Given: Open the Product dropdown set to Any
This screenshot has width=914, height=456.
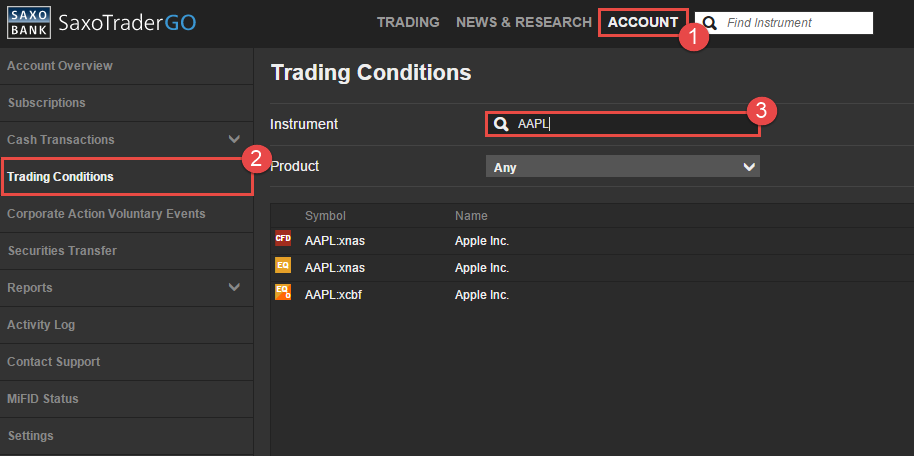Looking at the screenshot, I should tap(623, 167).
